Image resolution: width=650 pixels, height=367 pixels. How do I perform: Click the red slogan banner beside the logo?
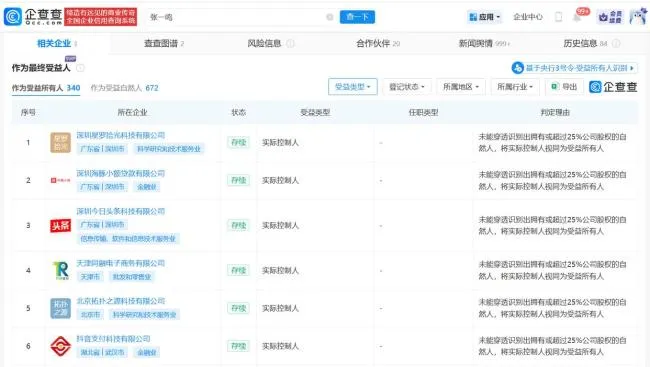pyautogui.click(x=101, y=17)
